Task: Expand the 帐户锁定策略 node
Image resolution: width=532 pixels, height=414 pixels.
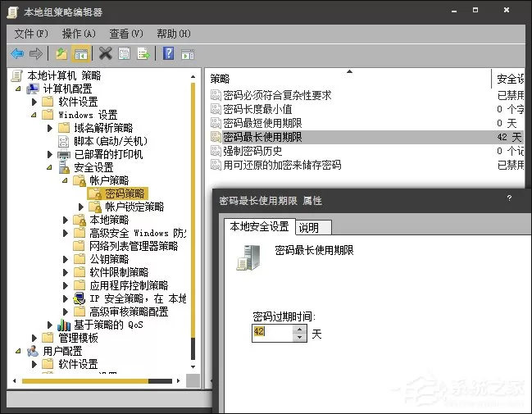Action: pos(81,207)
